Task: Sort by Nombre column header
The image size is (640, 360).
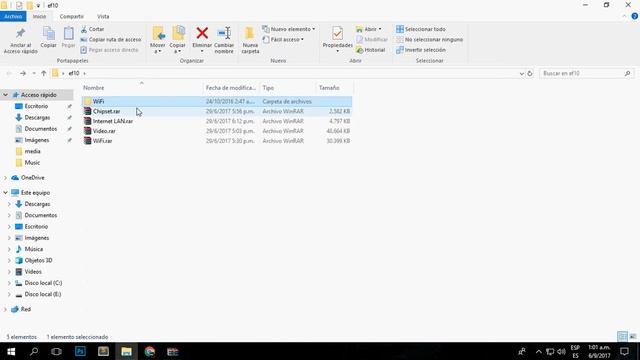Action: (x=142, y=88)
